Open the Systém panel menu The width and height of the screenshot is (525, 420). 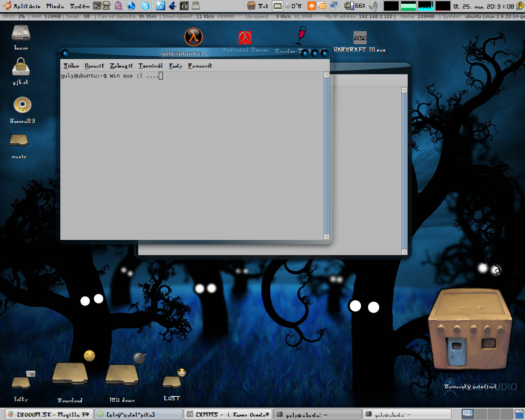coord(80,6)
